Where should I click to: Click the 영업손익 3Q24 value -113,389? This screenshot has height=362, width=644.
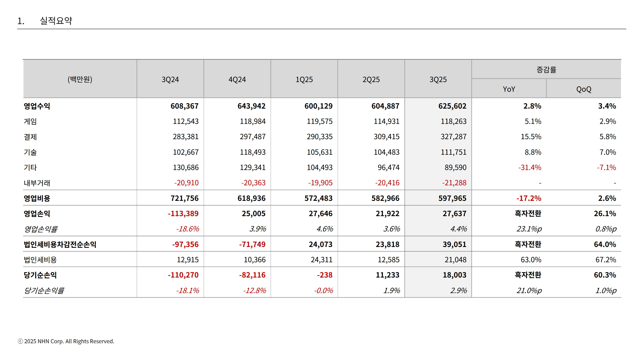183,214
